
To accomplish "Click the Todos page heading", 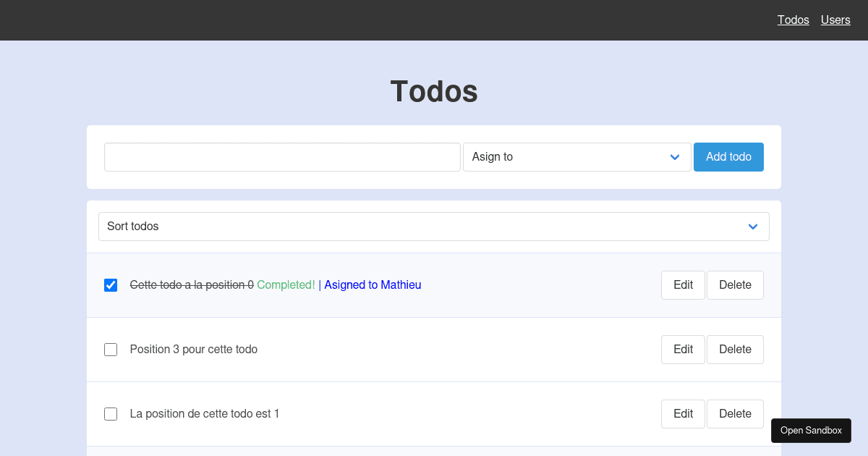I will 434,92.
